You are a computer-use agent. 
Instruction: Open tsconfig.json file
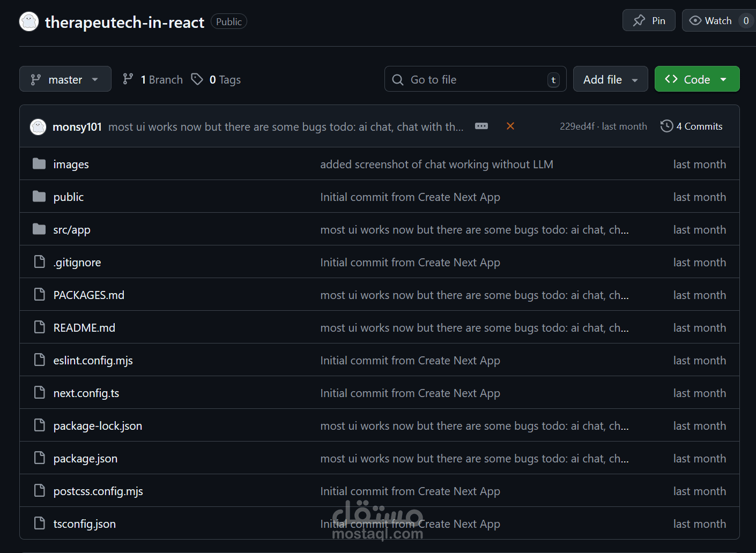click(85, 524)
